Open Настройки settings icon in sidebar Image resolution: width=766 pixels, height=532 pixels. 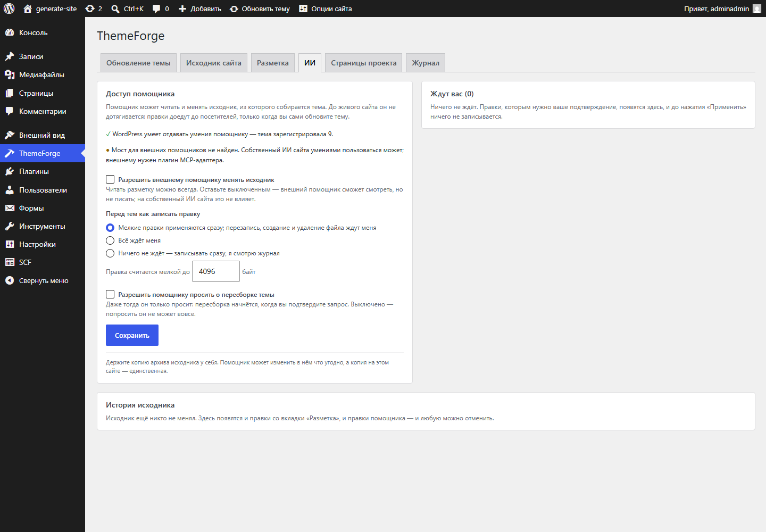[10, 244]
